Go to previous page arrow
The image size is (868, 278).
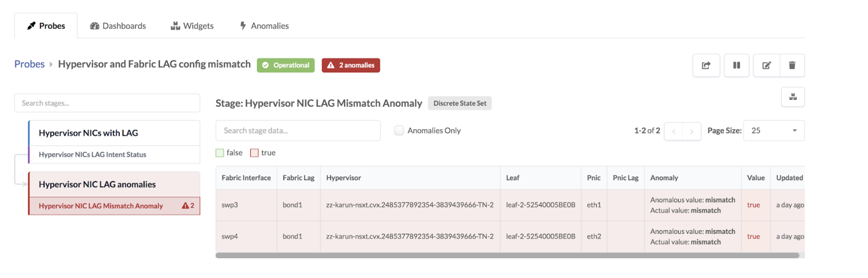point(673,131)
